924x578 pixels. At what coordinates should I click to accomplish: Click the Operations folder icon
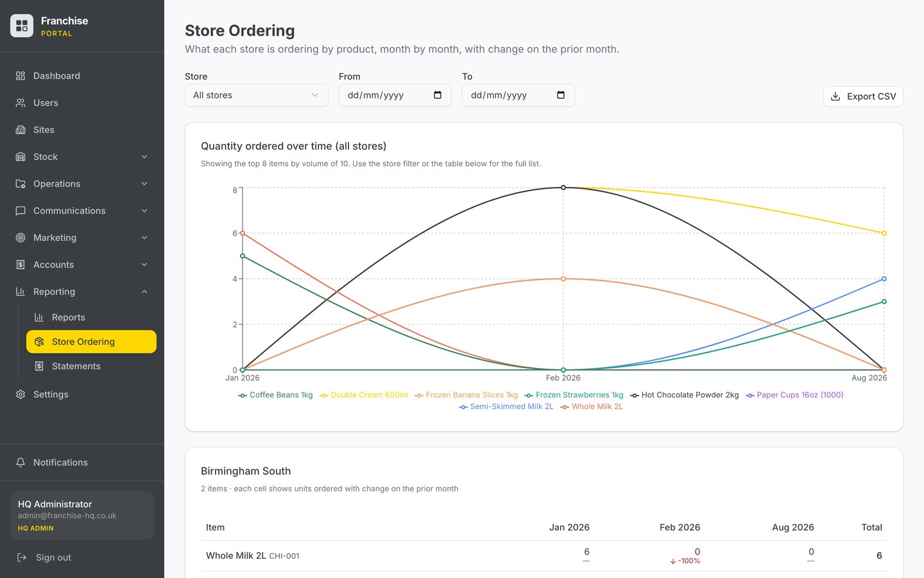[21, 184]
